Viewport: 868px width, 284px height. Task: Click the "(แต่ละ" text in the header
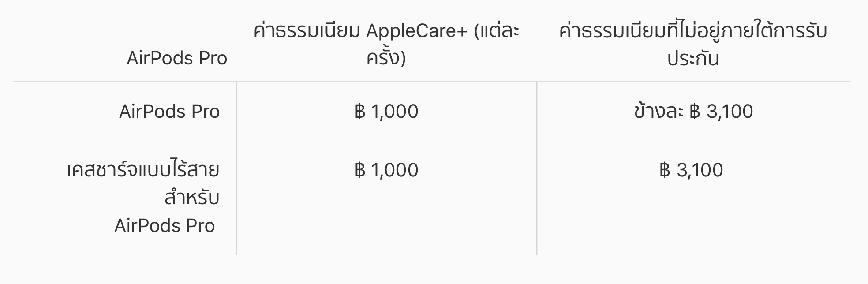496,31
